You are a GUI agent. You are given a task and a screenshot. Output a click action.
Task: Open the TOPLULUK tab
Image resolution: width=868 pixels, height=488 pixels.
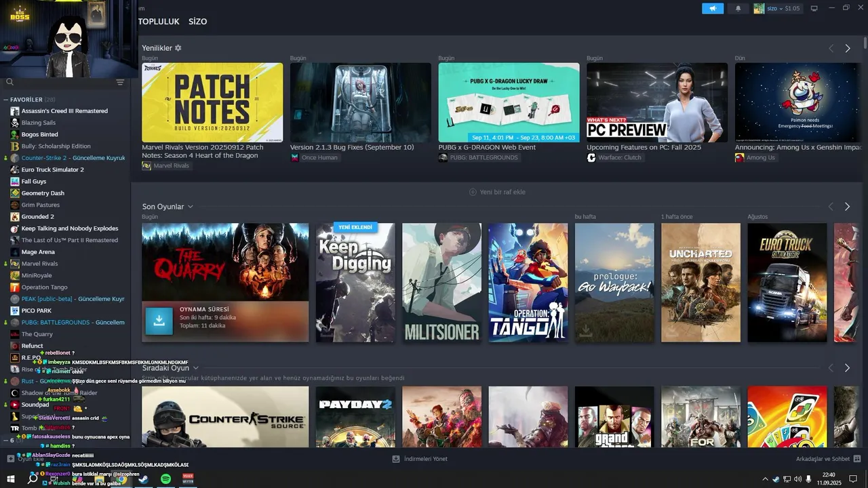coord(159,22)
